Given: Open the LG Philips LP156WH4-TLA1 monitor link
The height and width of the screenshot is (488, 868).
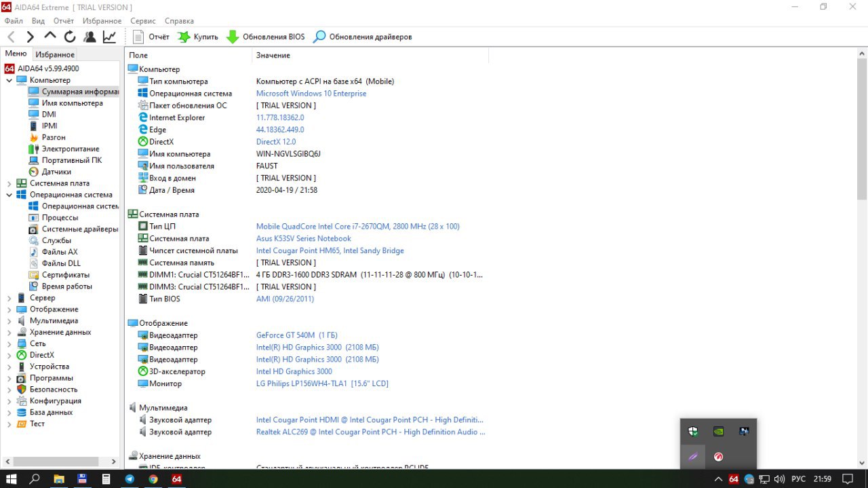Looking at the screenshot, I should coord(322,383).
